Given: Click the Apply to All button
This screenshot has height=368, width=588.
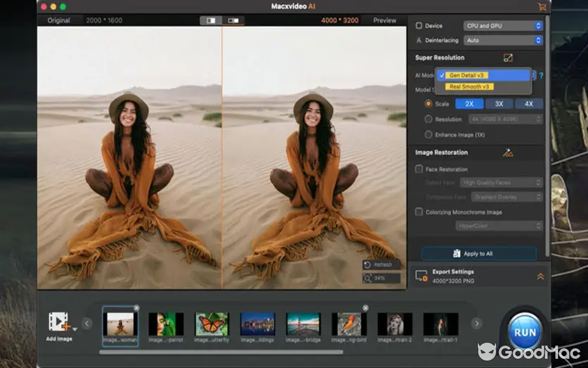Looking at the screenshot, I should point(479,253).
